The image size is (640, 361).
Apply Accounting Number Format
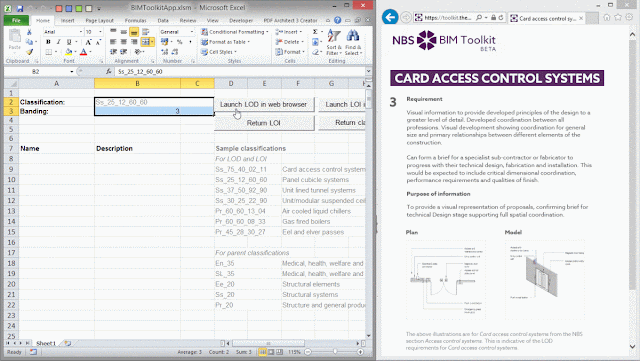164,42
